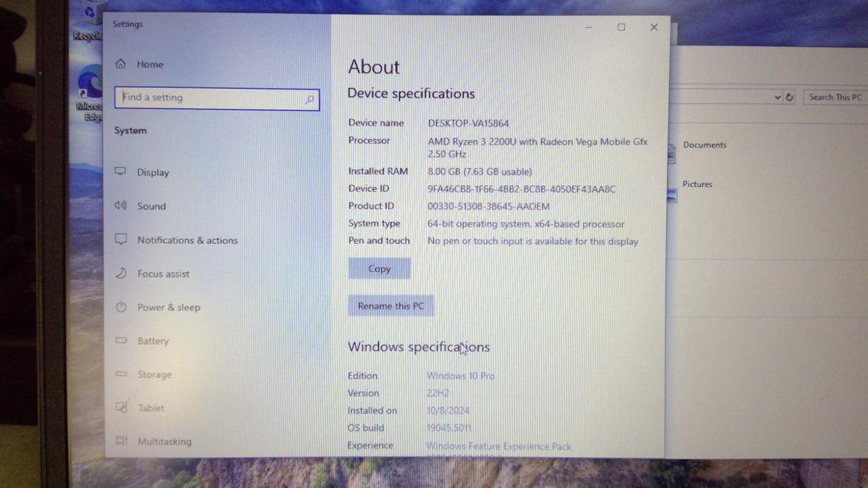Viewport: 868px width, 488px height.
Task: Select the 10/8/2024 installed on date
Action: click(x=448, y=411)
